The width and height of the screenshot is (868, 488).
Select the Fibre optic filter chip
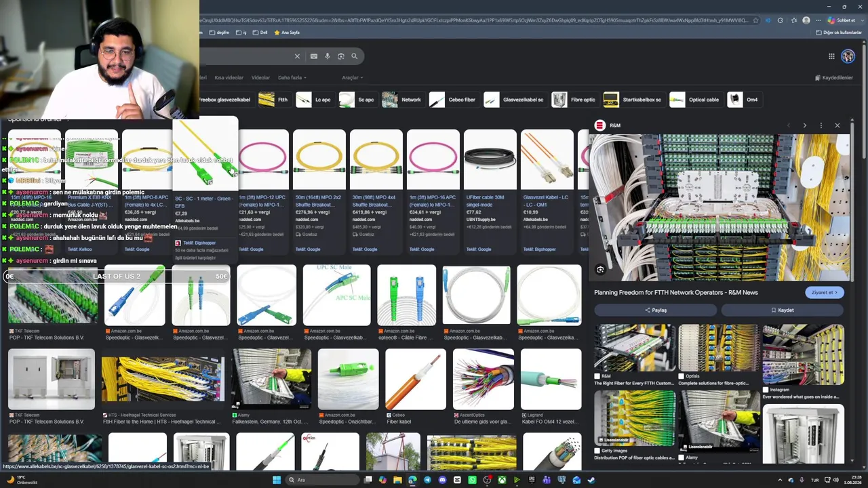click(574, 100)
